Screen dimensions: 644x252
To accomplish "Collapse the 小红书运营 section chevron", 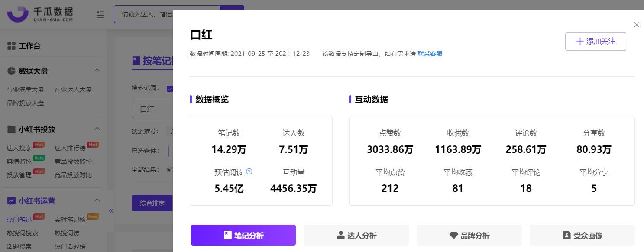I will tap(97, 200).
